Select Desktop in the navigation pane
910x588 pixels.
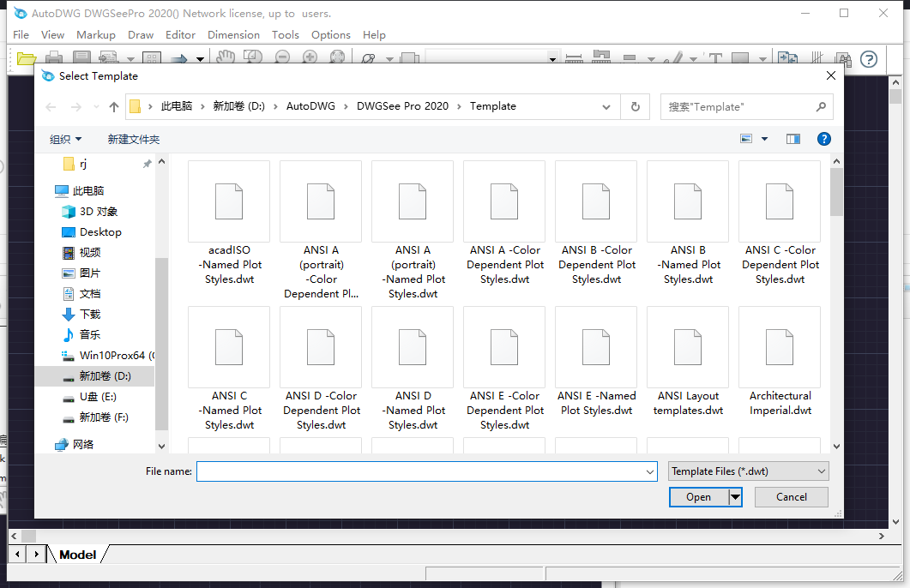click(100, 232)
